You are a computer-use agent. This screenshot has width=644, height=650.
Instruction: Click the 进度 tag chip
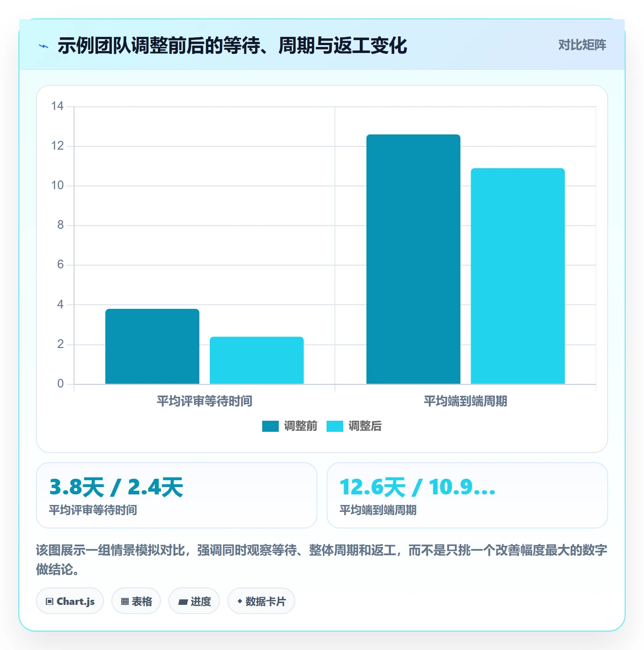pyautogui.click(x=194, y=601)
